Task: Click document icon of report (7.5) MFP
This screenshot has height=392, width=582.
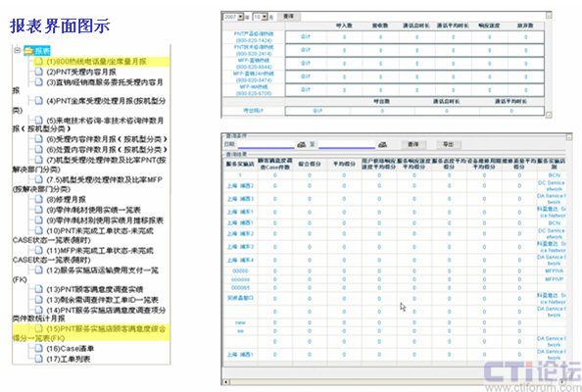Action: tap(38, 179)
